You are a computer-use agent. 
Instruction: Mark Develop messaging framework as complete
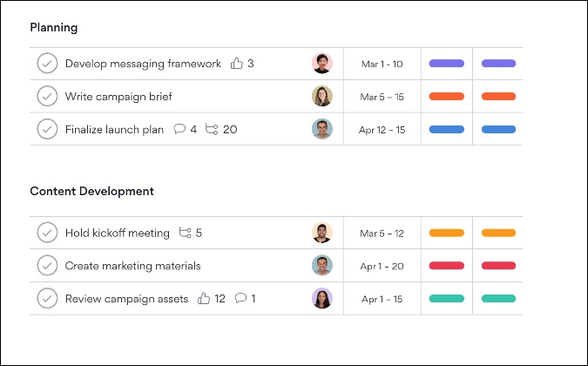pyautogui.click(x=47, y=64)
